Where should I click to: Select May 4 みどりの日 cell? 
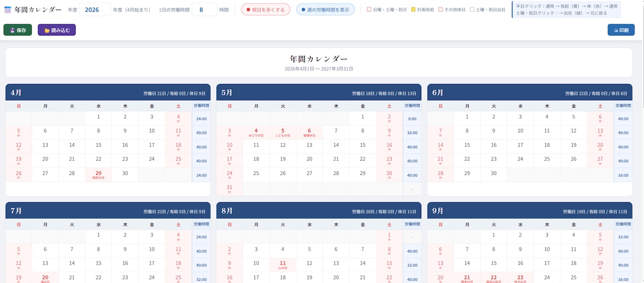[x=256, y=133]
